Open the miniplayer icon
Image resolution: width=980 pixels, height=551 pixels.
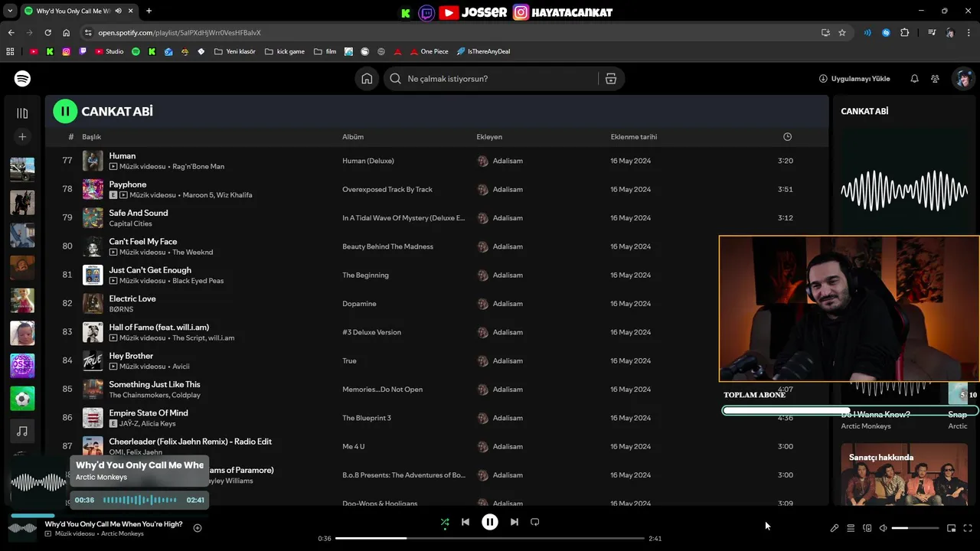pos(952,528)
